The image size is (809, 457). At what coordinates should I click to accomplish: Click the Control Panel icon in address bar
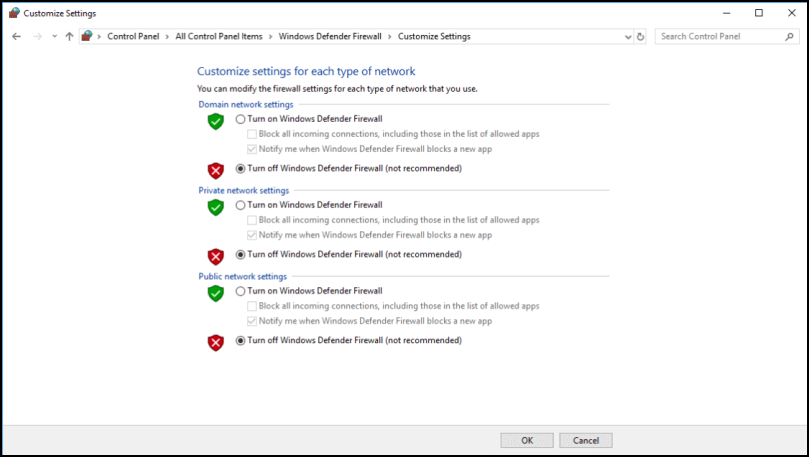coord(87,36)
